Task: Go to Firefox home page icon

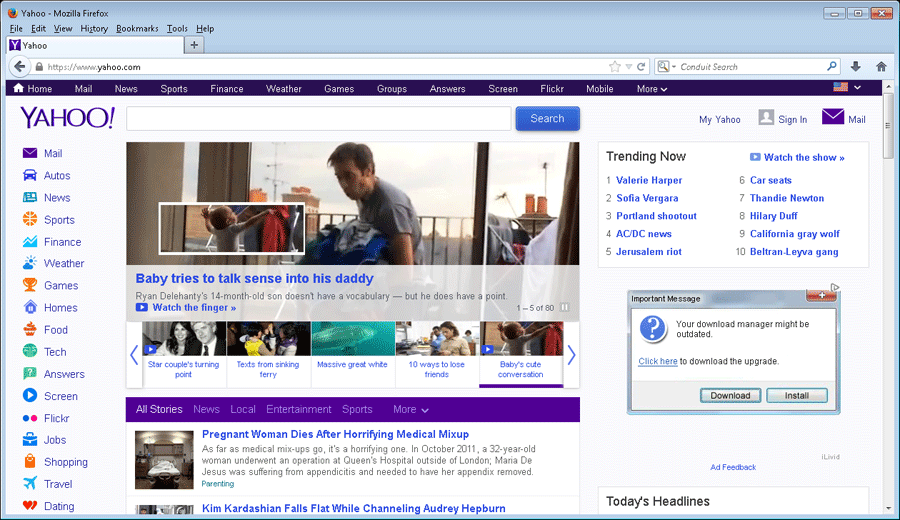Action: pyautogui.click(x=881, y=67)
